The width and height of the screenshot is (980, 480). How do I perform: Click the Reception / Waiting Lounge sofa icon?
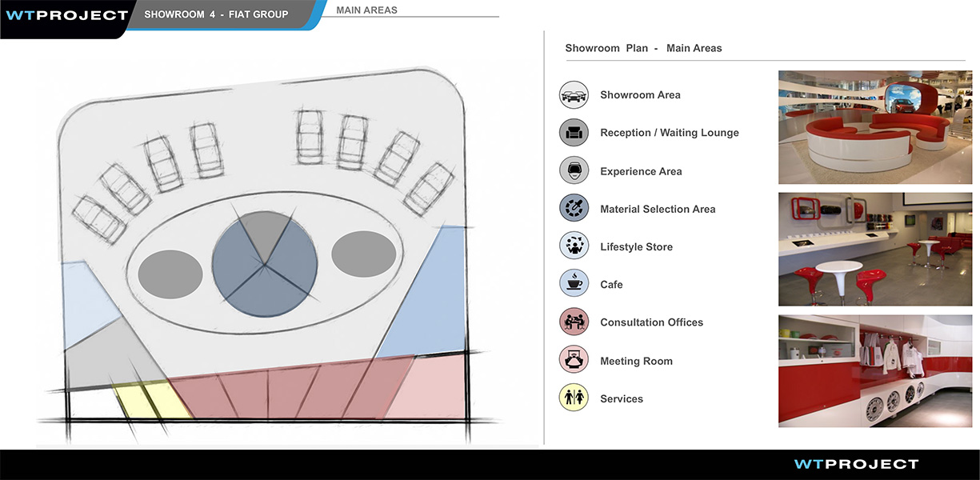(574, 133)
